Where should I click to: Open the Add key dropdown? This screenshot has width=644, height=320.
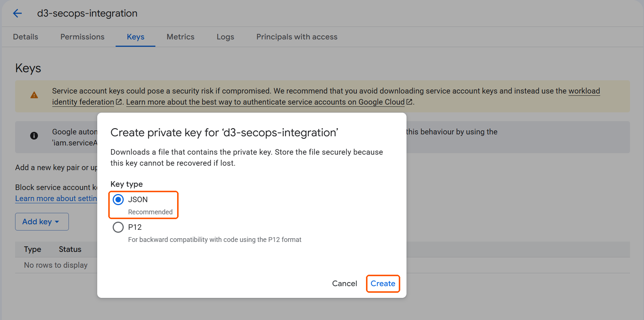click(42, 222)
